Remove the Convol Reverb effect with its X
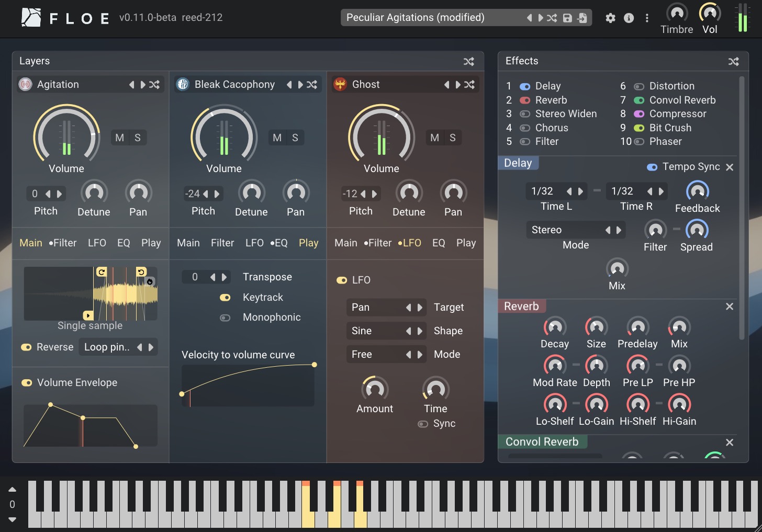This screenshot has height=532, width=762. (730, 443)
